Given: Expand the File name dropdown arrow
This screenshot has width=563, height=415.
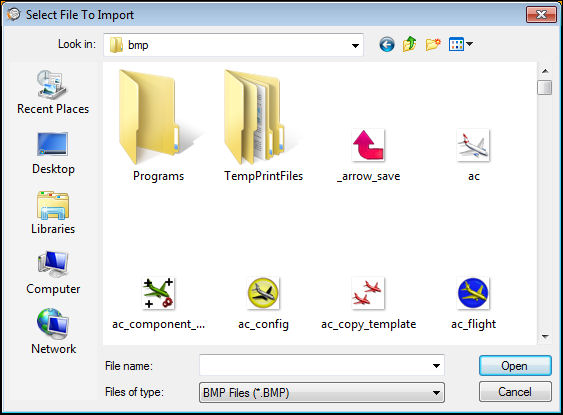Looking at the screenshot, I should tap(436, 366).
